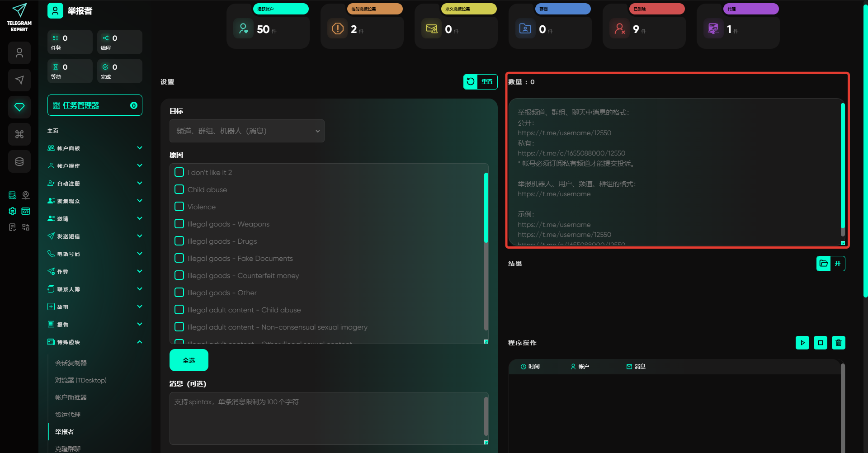Enable the "Illegal goods - Other" checkbox
The width and height of the screenshot is (868, 453).
click(179, 293)
